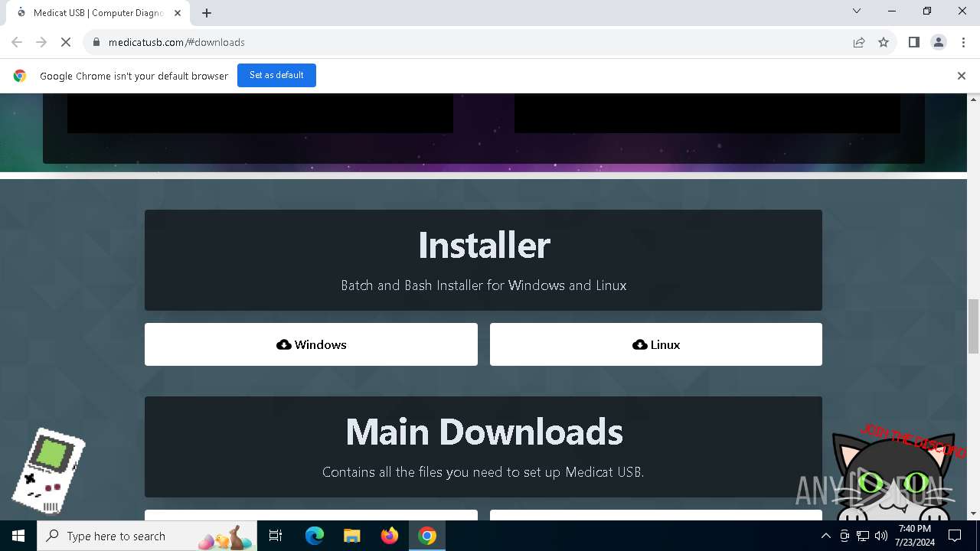Image resolution: width=980 pixels, height=551 pixels.
Task: Open the notification center
Action: pyautogui.click(x=955, y=536)
